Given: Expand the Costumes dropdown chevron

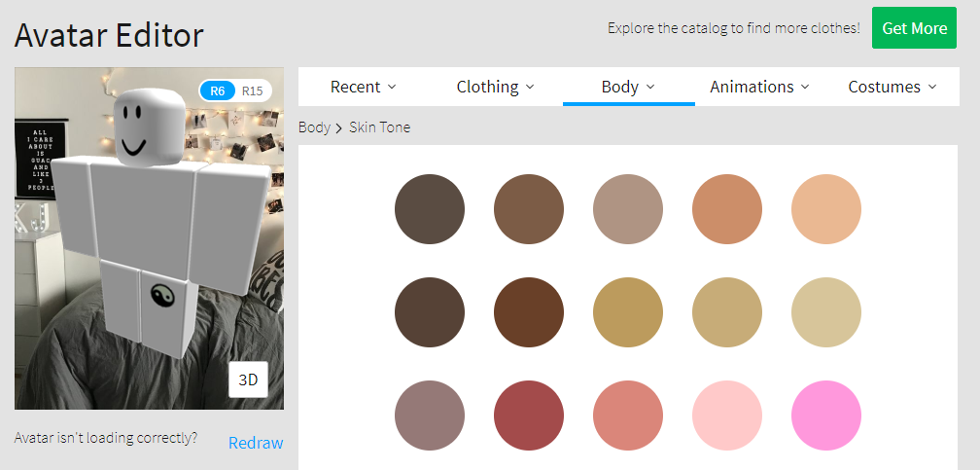Looking at the screenshot, I should pyautogui.click(x=932, y=87).
